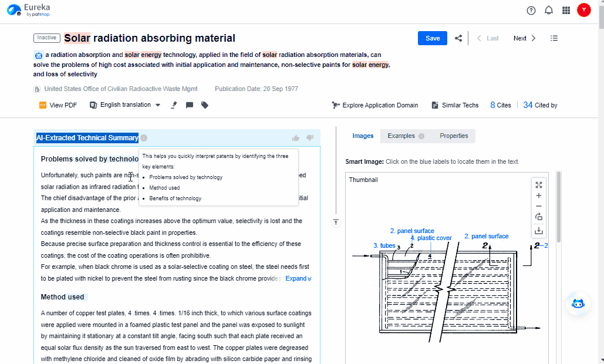Open the AI chatbot assistant

click(x=578, y=304)
